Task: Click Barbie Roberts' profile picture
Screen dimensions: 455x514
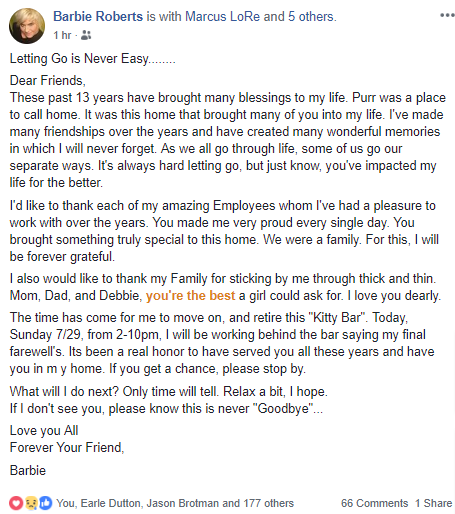Action: (27, 26)
